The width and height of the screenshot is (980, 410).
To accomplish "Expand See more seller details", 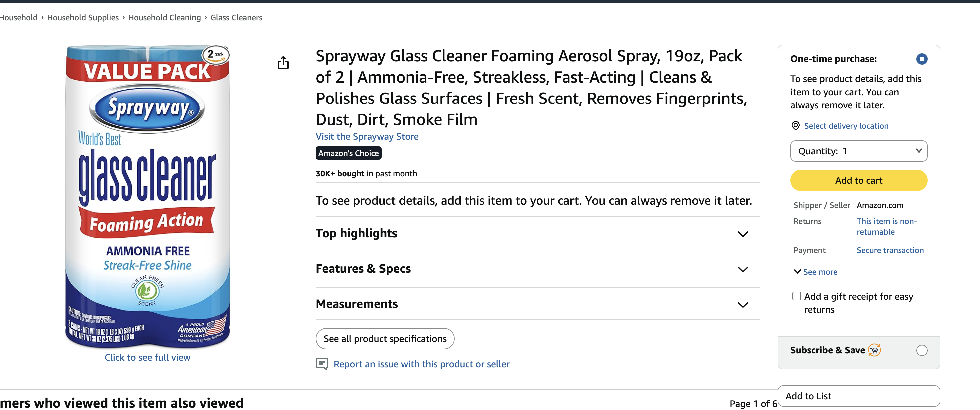I will [x=815, y=272].
